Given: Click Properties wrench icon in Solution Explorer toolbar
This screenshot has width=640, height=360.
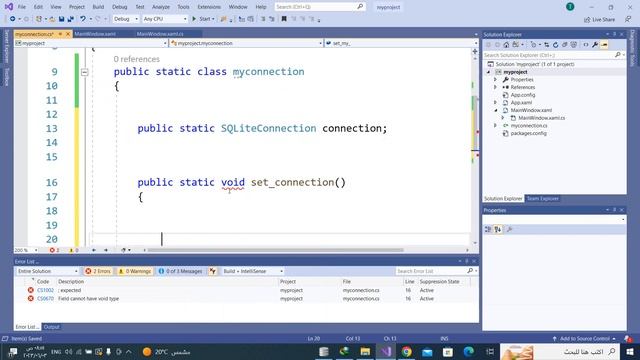Looking at the screenshot, I should [595, 45].
